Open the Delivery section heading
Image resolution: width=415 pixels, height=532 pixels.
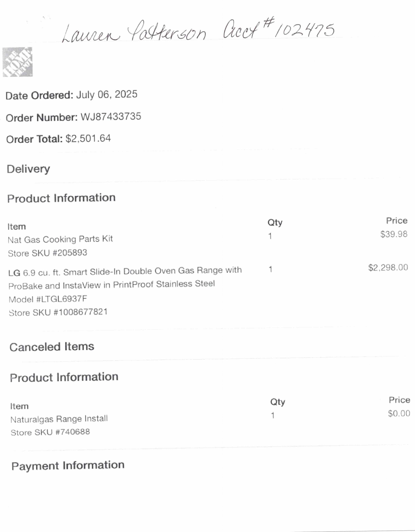click(x=28, y=169)
